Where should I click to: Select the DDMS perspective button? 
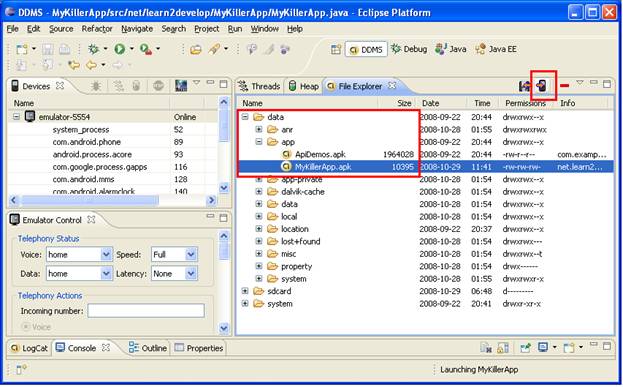[366, 49]
